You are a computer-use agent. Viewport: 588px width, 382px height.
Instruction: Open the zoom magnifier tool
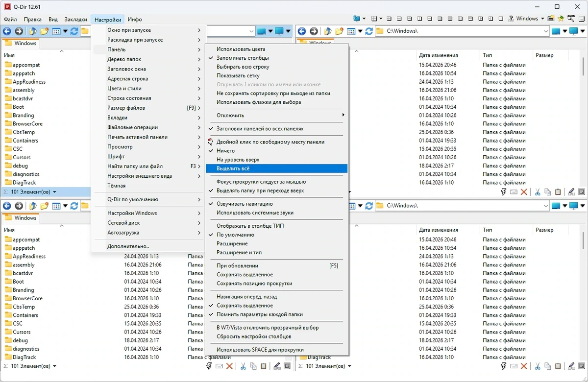point(571,19)
